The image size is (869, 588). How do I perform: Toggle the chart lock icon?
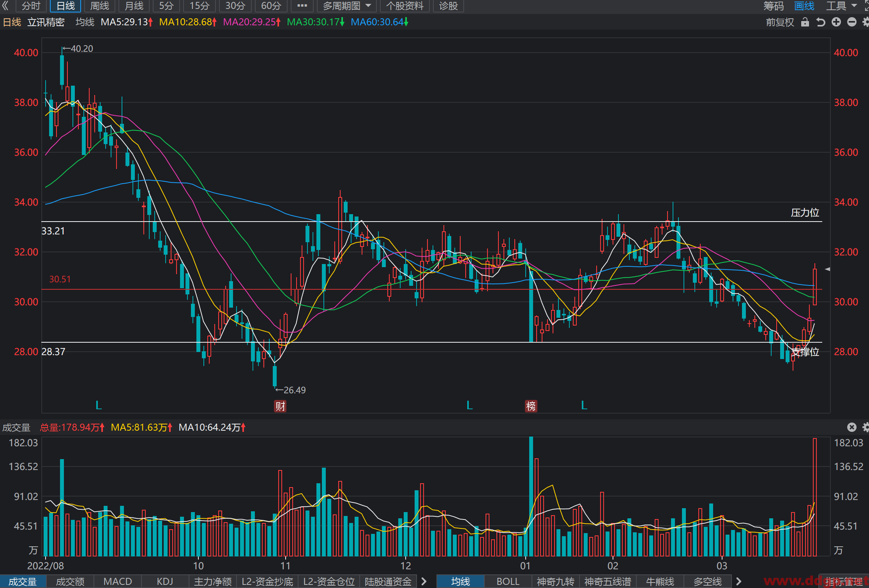click(805, 22)
